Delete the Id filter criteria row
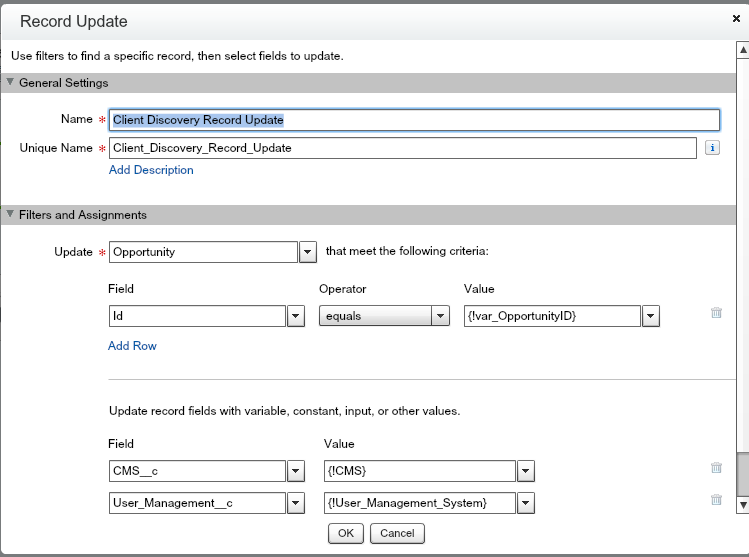The image size is (749, 557). pos(716,313)
